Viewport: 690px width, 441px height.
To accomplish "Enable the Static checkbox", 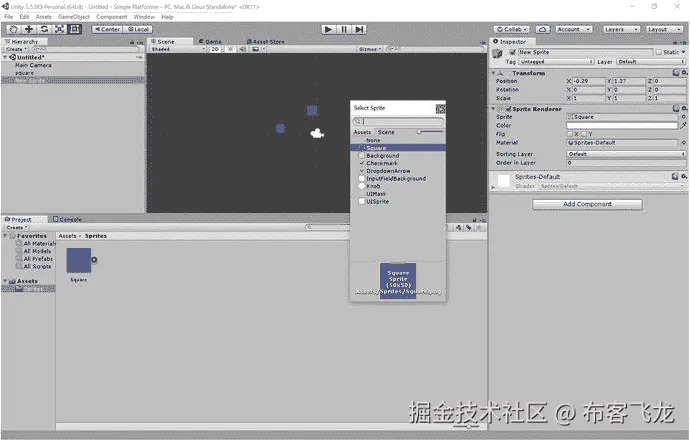I will point(659,52).
